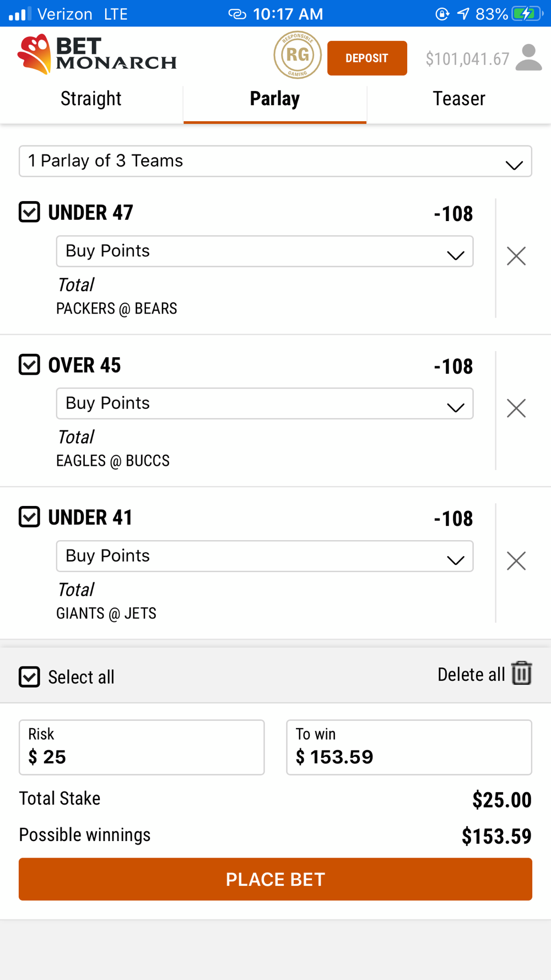This screenshot has width=551, height=980.
Task: Tap the battery status icon
Action: 526,14
